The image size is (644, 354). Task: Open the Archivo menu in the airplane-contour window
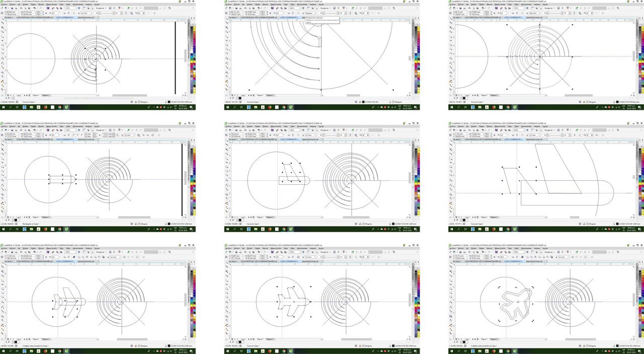[x=452, y=249]
